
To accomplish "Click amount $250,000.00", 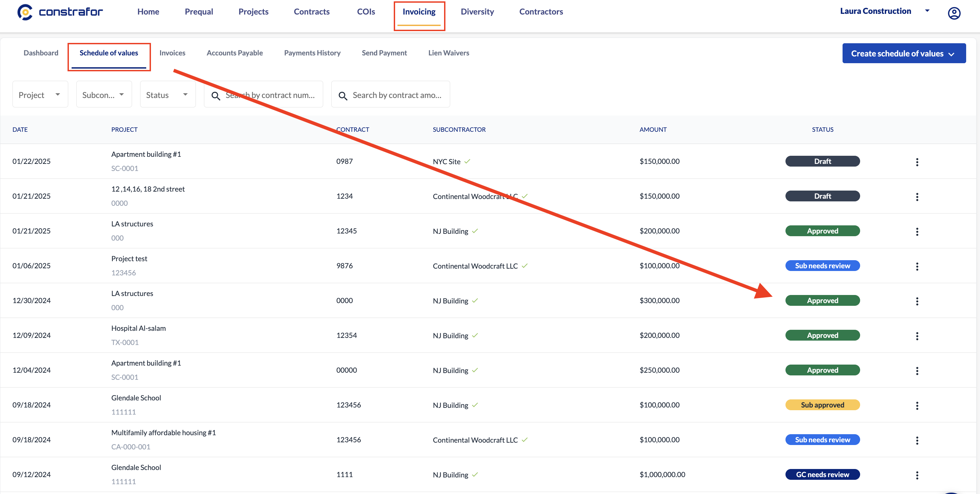I will pyautogui.click(x=659, y=370).
